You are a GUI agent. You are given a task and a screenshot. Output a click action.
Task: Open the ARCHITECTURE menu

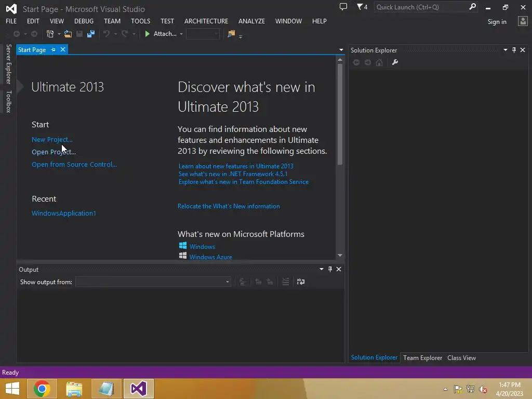click(206, 21)
